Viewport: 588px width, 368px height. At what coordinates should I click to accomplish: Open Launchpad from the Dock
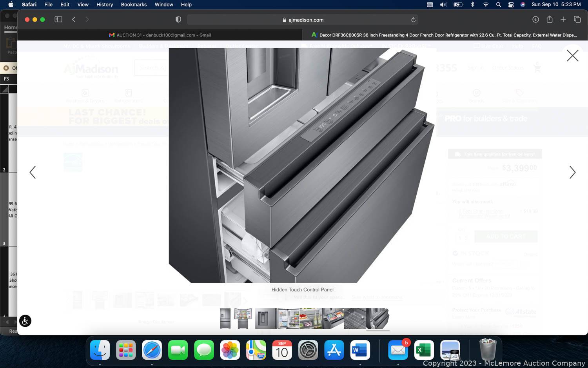[126, 350]
